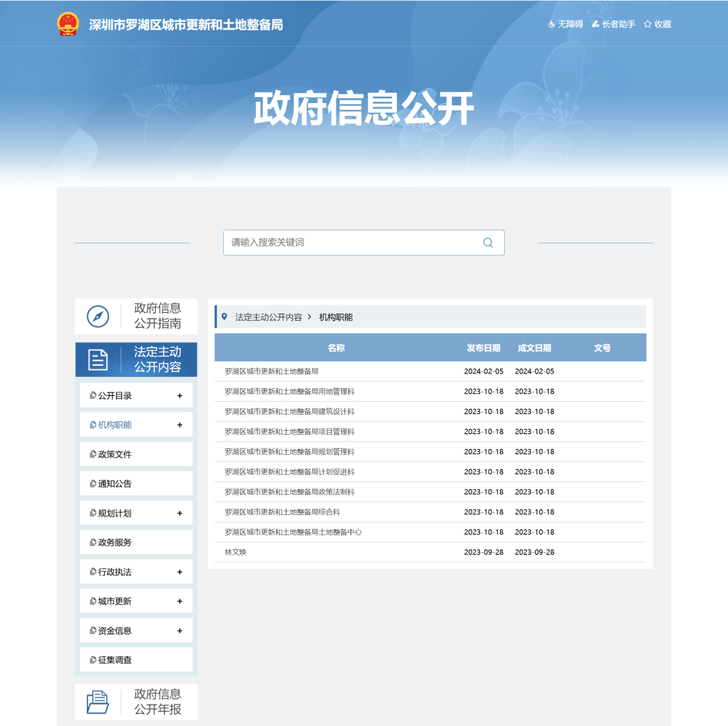Open 政府信息公开年报 section
Viewport: 728px width, 726px height.
(136, 702)
